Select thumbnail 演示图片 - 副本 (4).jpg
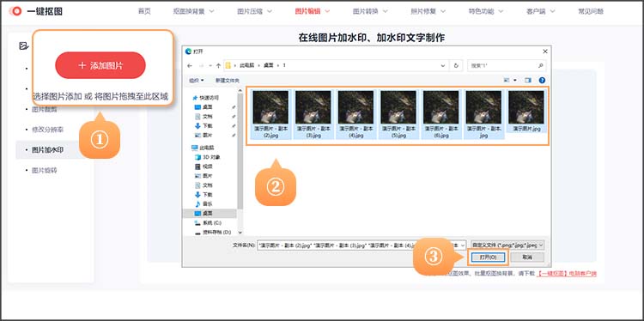The width and height of the screenshot is (644, 321). click(355, 114)
